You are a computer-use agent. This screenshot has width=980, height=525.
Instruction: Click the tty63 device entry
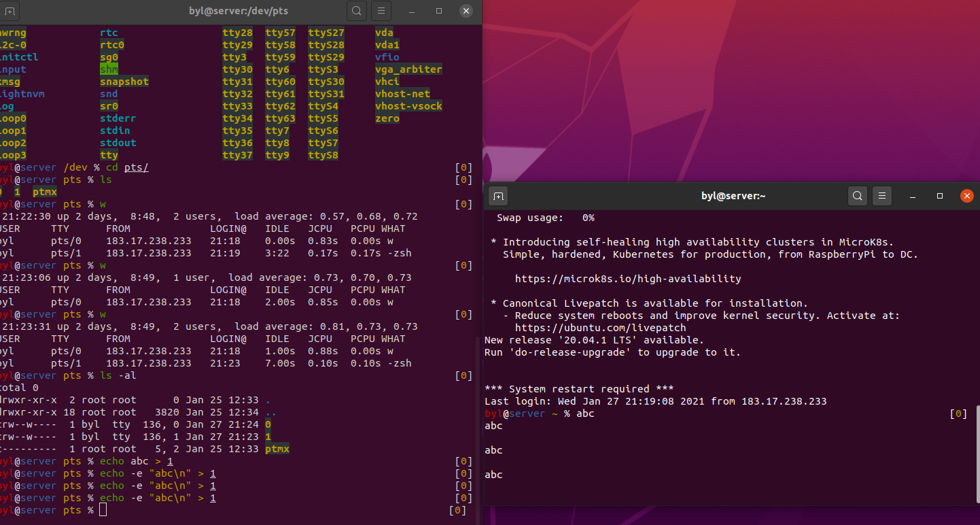[x=281, y=118]
